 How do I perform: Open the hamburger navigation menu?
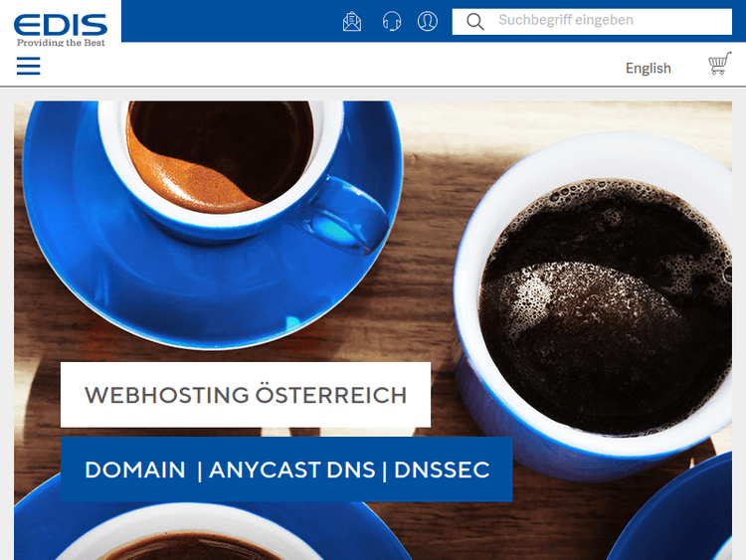28,66
